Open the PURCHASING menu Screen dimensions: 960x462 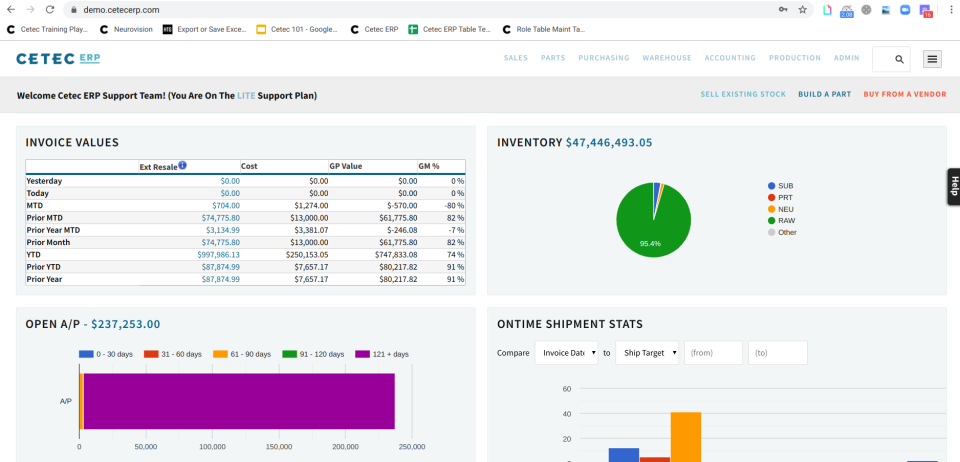(x=604, y=58)
